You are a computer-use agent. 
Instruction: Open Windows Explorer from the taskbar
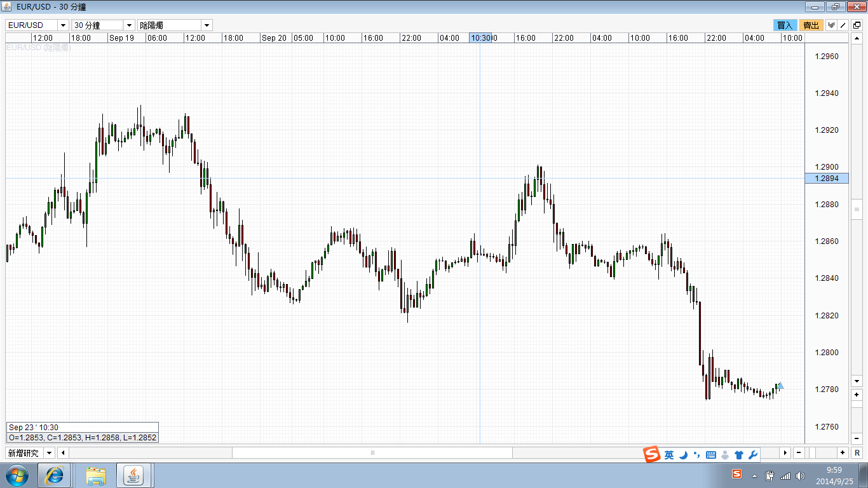[97, 475]
